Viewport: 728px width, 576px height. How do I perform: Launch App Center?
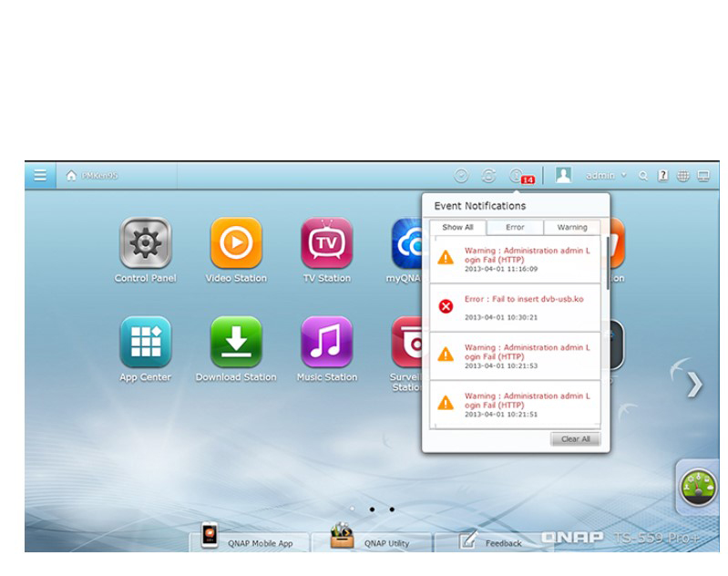pos(145,342)
